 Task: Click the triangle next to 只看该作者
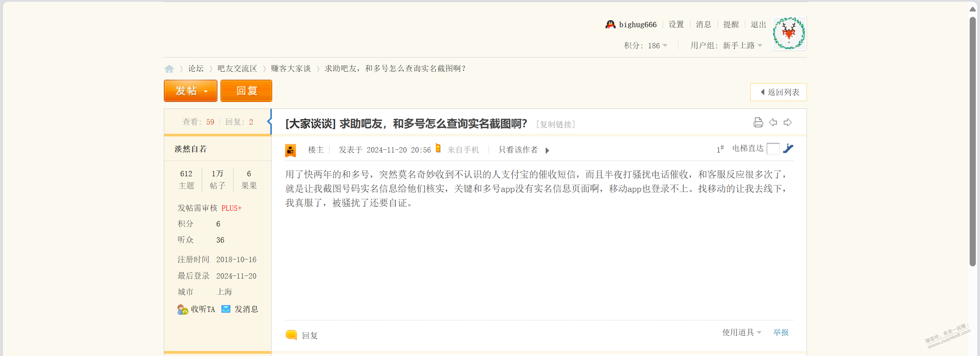point(547,151)
